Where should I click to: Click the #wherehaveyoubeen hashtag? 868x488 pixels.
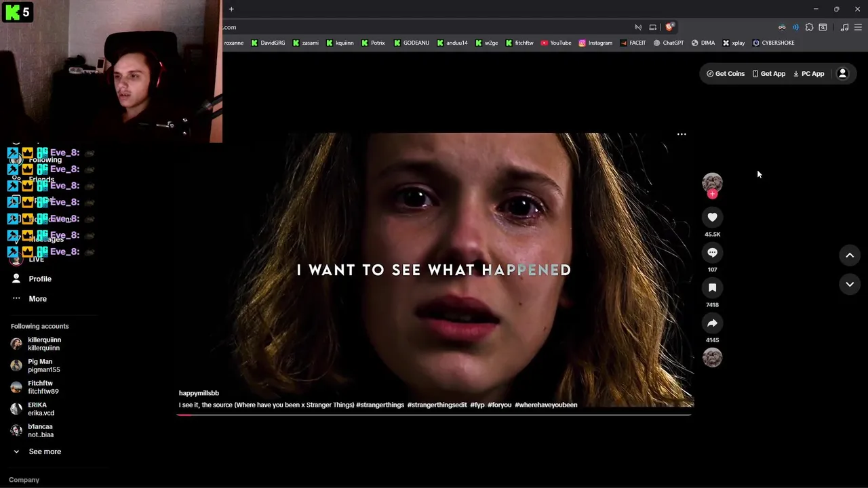pyautogui.click(x=546, y=405)
